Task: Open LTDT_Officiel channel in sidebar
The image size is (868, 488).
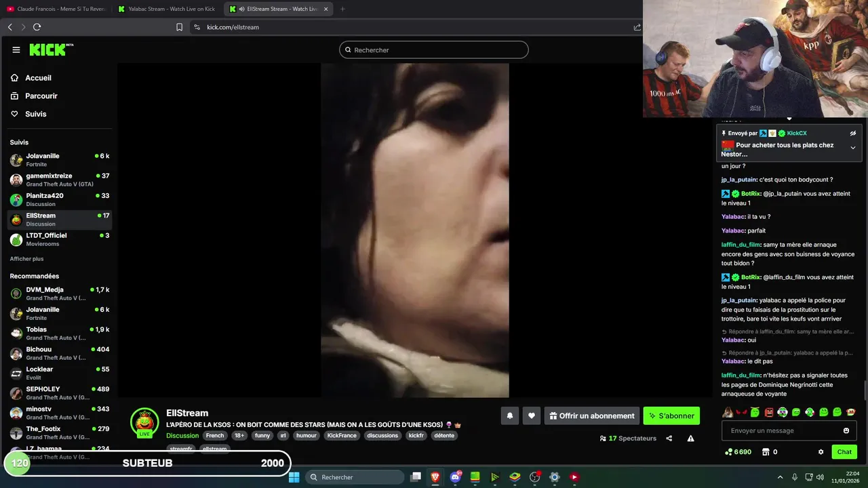Action: 60,239
